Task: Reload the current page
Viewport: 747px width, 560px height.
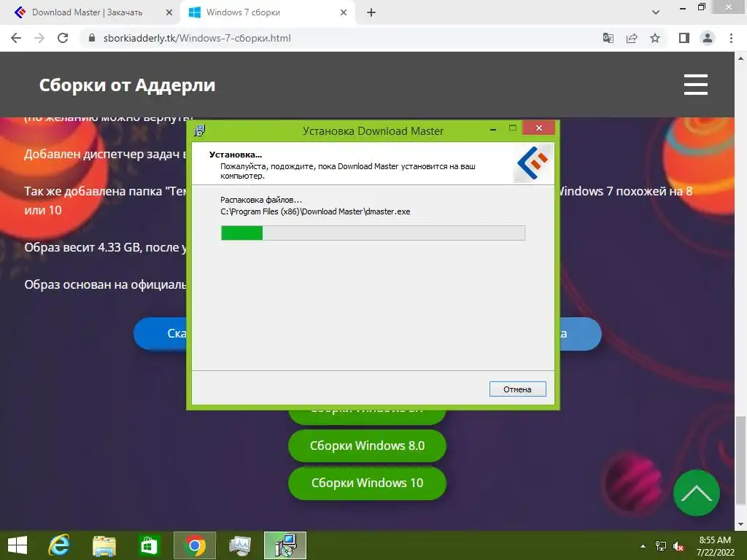Action: tap(63, 38)
